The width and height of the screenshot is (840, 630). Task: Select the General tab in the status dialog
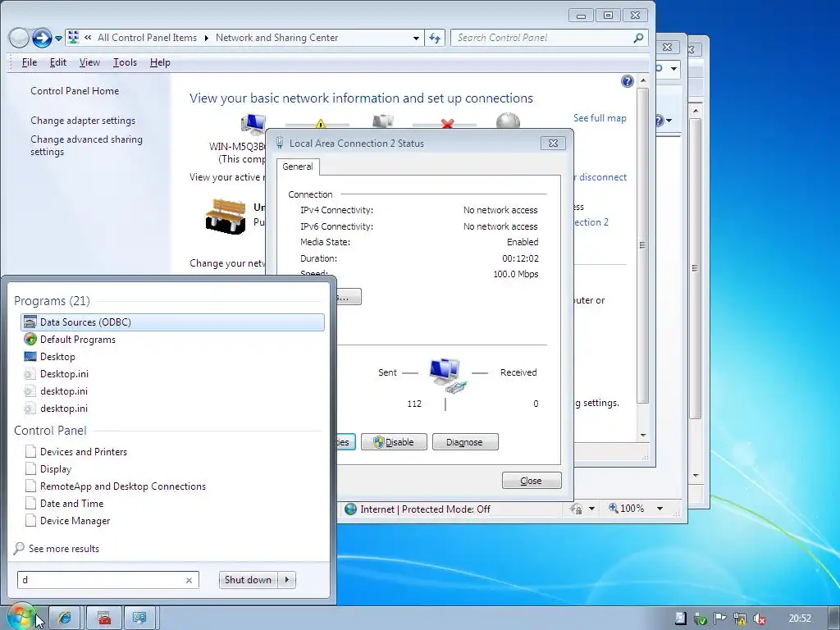pyautogui.click(x=298, y=167)
